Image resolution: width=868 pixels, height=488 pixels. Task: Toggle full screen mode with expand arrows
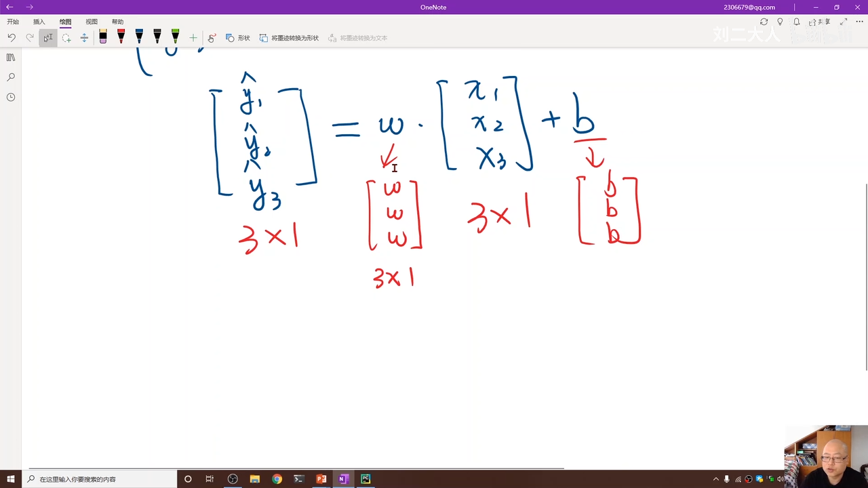click(844, 22)
